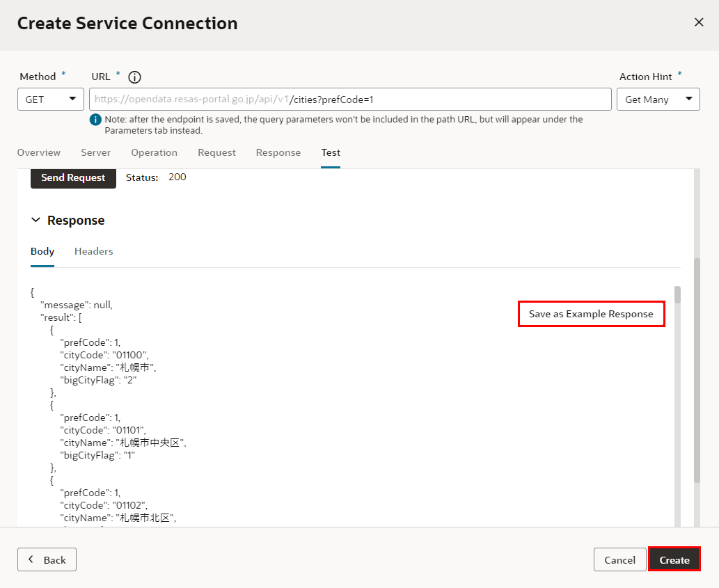
Task: Go Back to the previous step
Action: pyautogui.click(x=47, y=559)
